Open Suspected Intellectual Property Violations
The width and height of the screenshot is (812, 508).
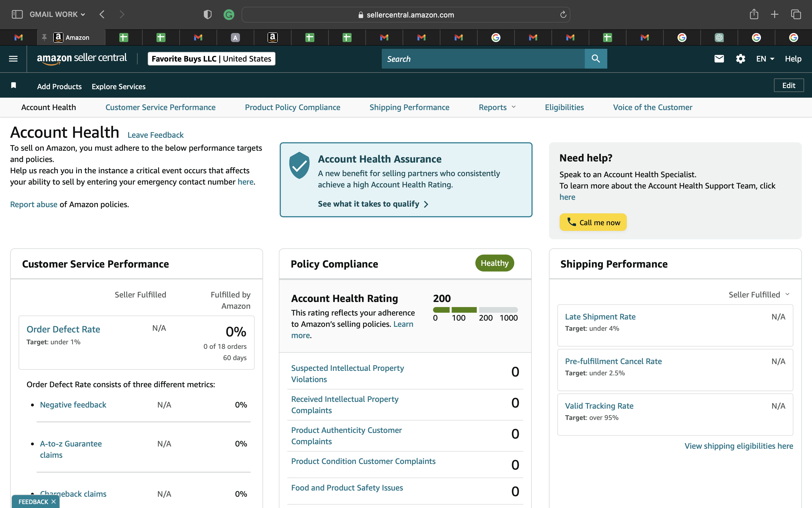point(348,374)
